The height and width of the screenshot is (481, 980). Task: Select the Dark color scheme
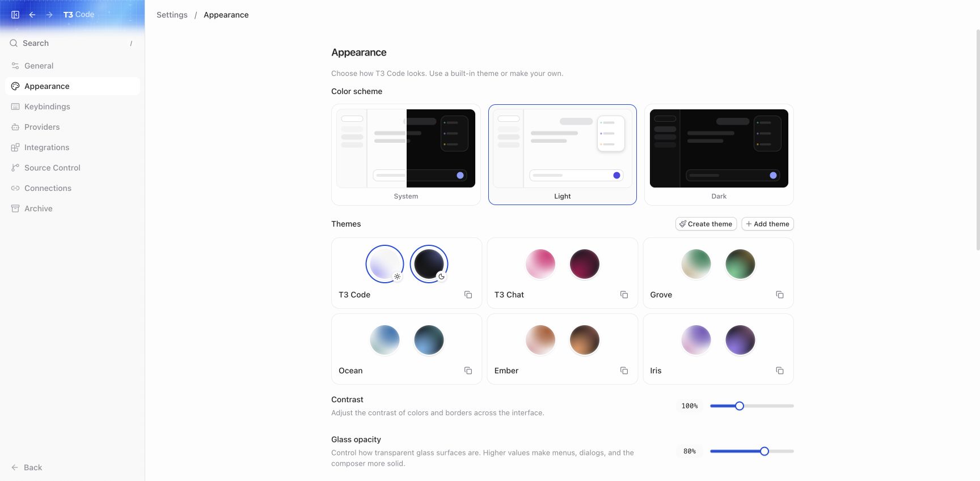(x=719, y=155)
